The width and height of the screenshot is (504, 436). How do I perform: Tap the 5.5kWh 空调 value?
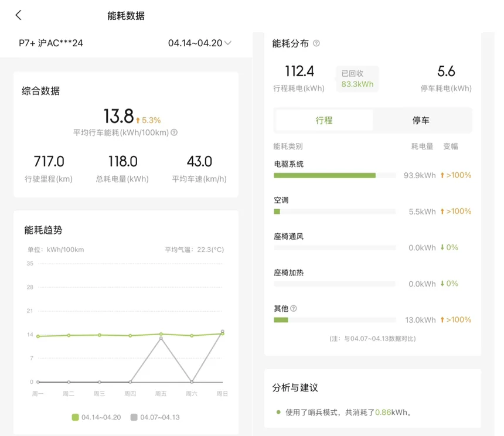tap(422, 212)
